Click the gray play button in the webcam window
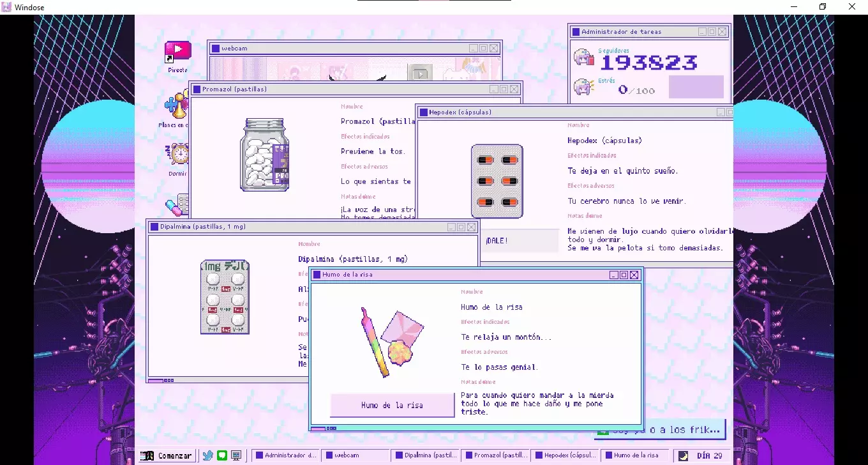The height and width of the screenshot is (465, 868). [420, 73]
